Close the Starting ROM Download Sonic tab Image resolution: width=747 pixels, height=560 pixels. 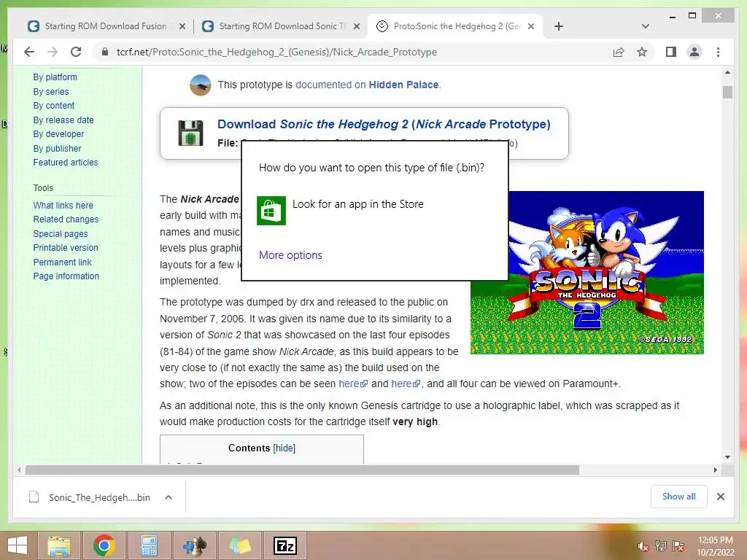point(356,27)
